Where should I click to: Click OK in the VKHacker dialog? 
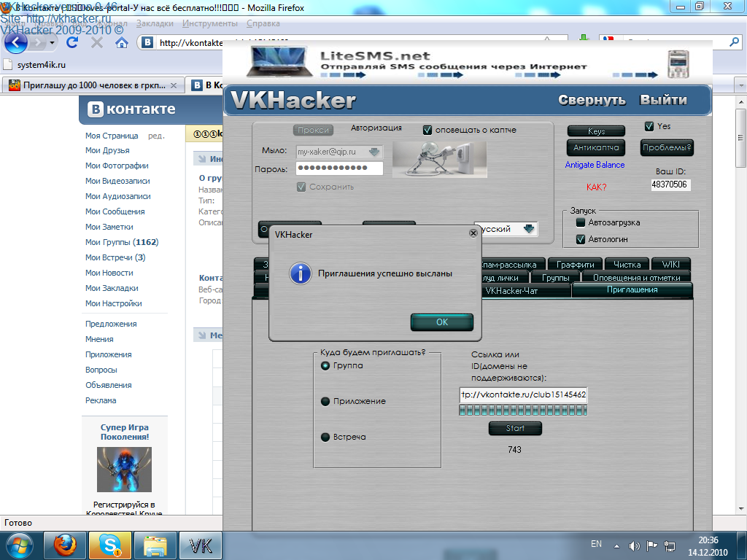(441, 322)
